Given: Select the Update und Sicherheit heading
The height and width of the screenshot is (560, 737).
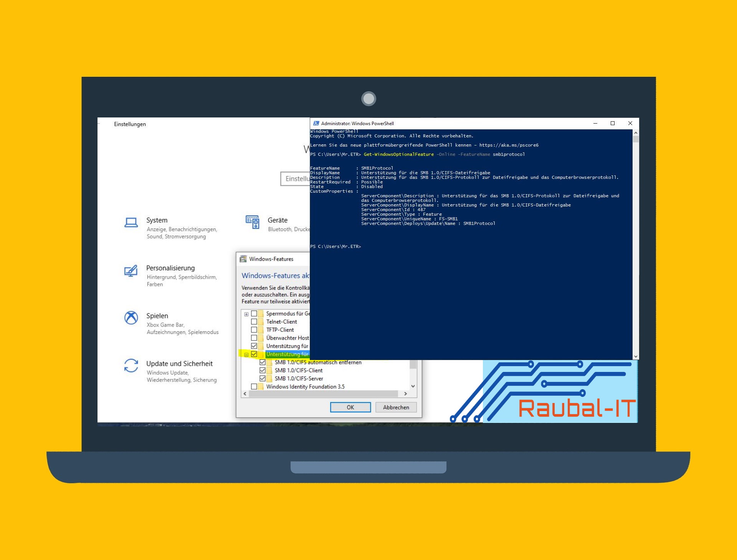Looking at the screenshot, I should pyautogui.click(x=179, y=363).
